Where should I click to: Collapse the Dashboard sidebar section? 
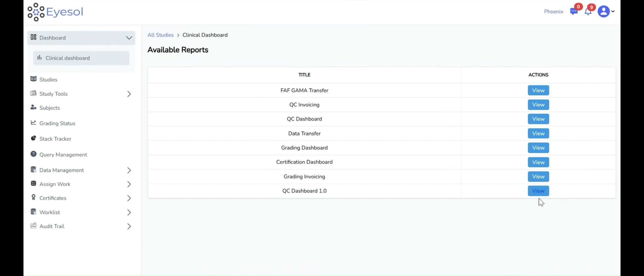pyautogui.click(x=129, y=38)
